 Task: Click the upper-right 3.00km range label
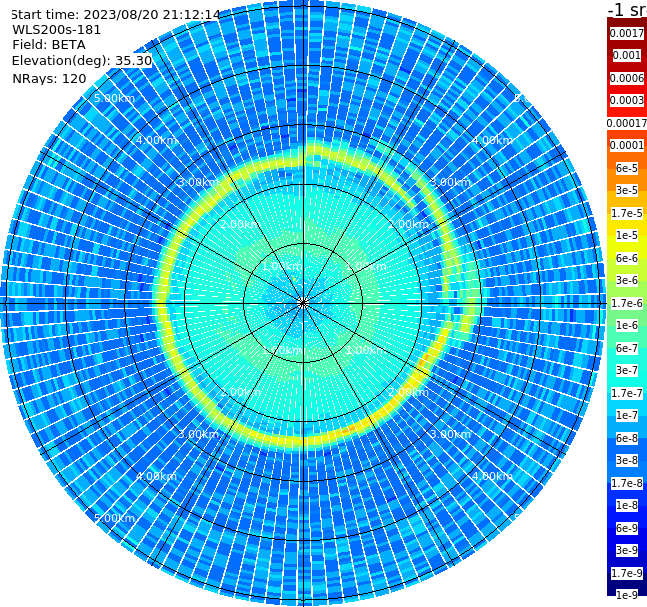tap(450, 182)
